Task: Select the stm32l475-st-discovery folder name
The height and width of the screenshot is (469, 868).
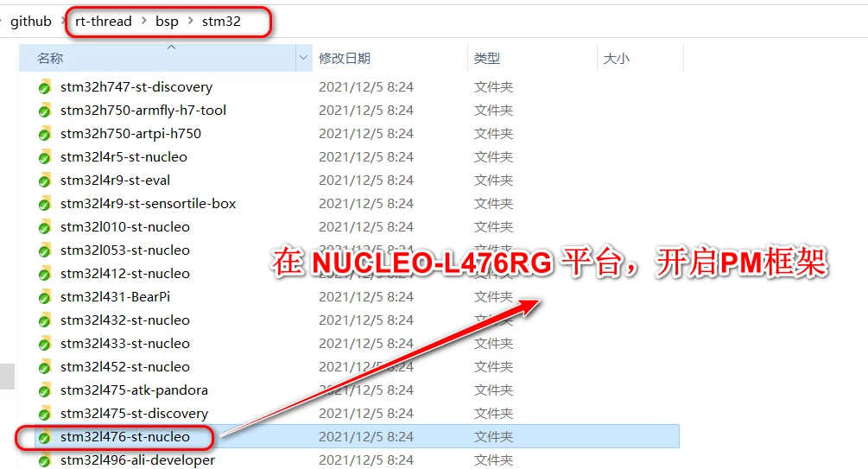Action: coord(134,414)
